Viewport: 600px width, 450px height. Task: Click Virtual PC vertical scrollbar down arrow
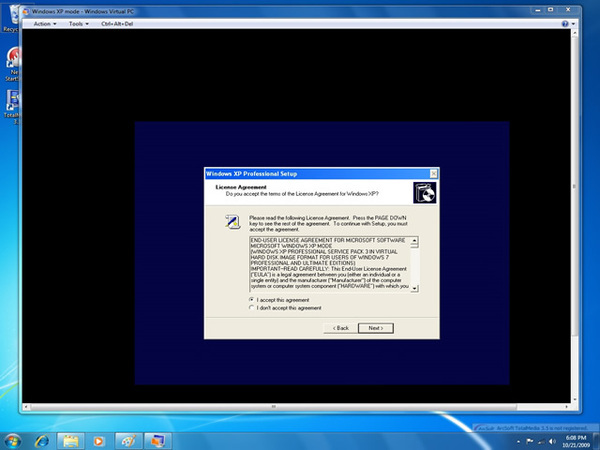574,399
